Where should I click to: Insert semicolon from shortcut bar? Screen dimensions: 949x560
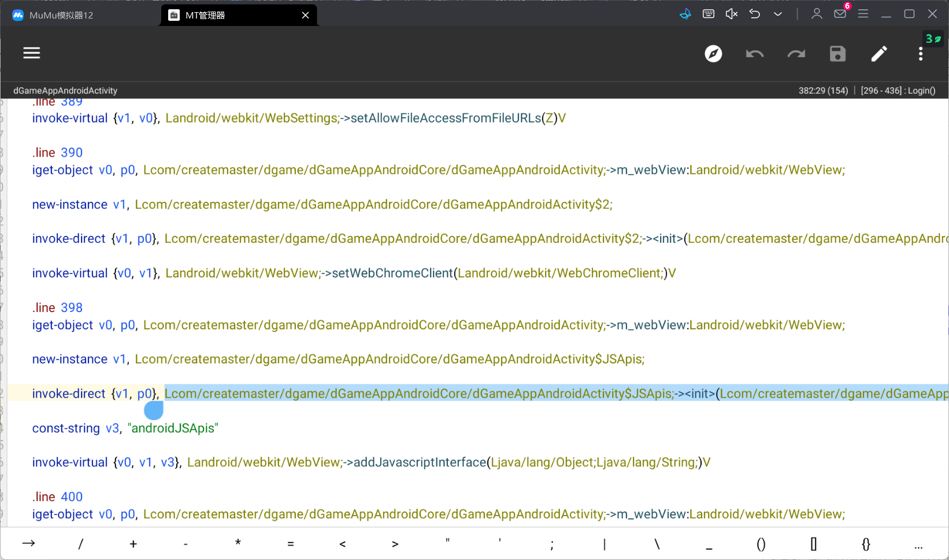click(552, 544)
